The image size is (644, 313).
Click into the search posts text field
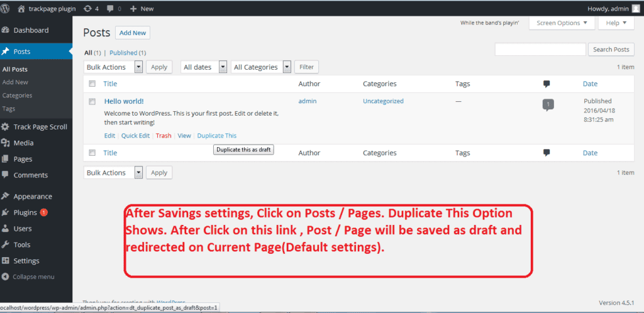click(x=540, y=50)
